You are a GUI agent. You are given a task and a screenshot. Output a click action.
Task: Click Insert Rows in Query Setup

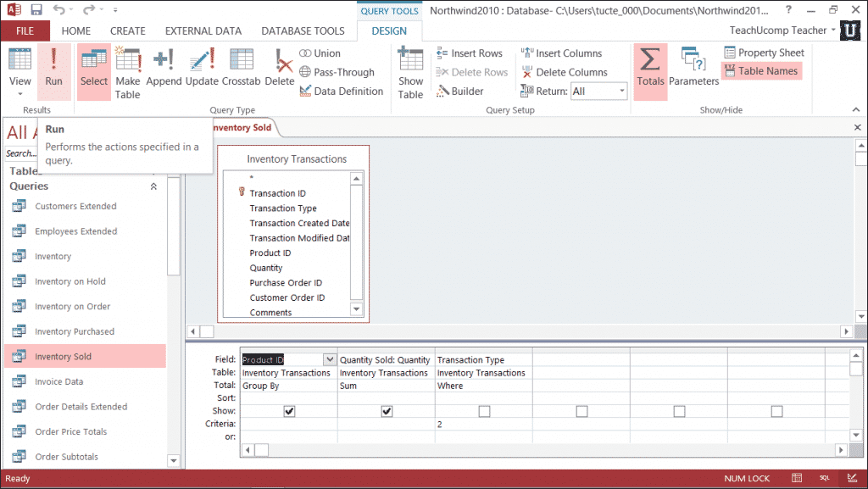[x=470, y=53]
